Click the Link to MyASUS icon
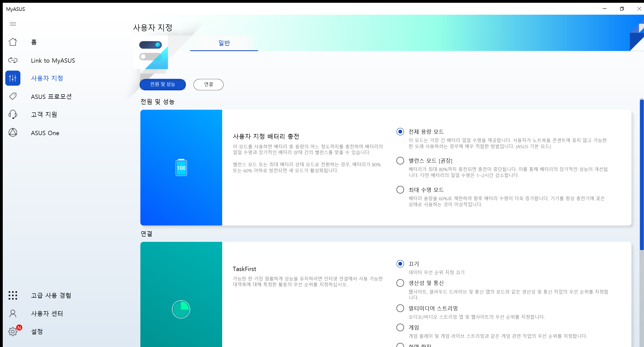Viewport: 644px width, 347px height. 13,60
